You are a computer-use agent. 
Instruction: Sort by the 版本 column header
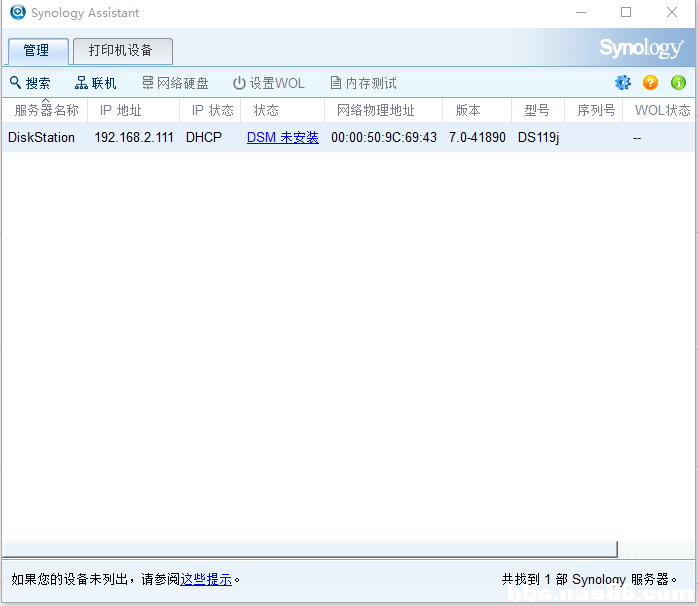(x=477, y=110)
